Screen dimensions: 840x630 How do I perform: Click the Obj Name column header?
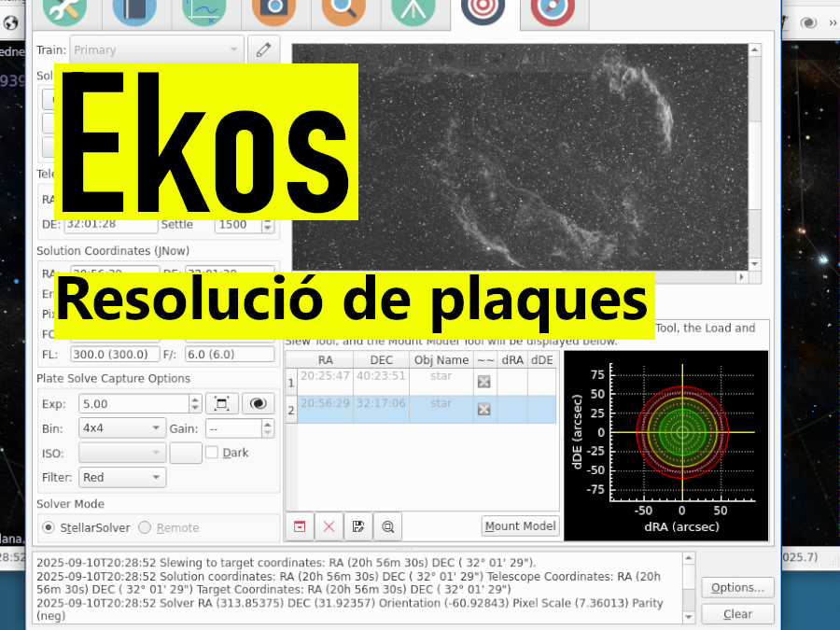pyautogui.click(x=441, y=360)
